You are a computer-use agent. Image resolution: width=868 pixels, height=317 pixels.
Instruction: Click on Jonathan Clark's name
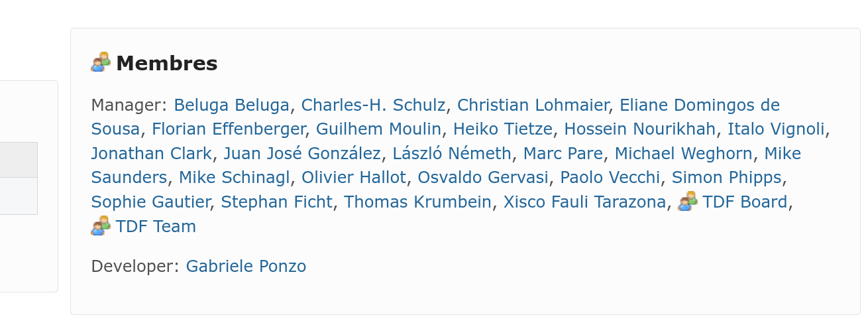pos(151,154)
